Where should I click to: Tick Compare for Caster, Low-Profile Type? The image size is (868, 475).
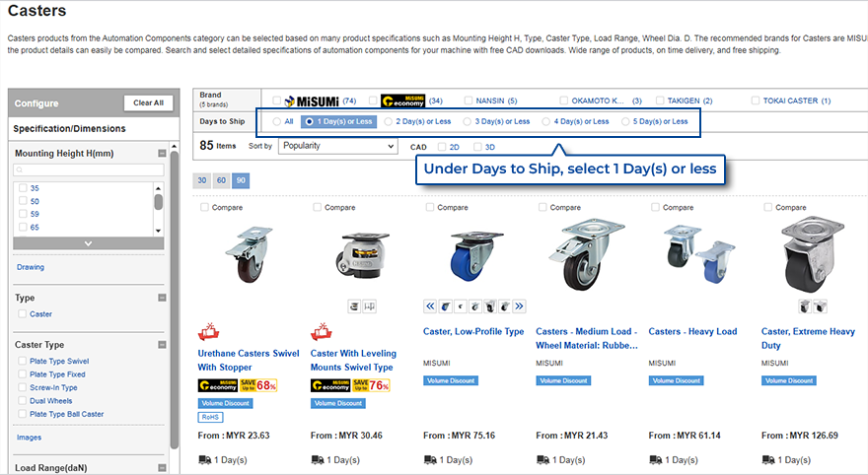tap(430, 207)
